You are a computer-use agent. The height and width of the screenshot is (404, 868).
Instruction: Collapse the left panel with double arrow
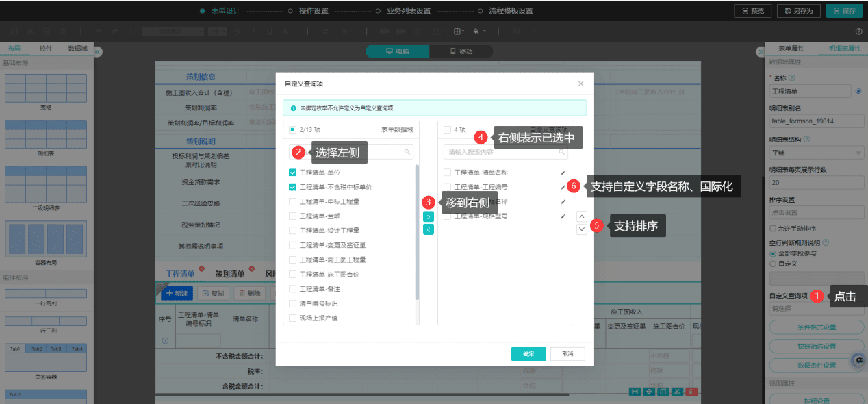click(98, 51)
